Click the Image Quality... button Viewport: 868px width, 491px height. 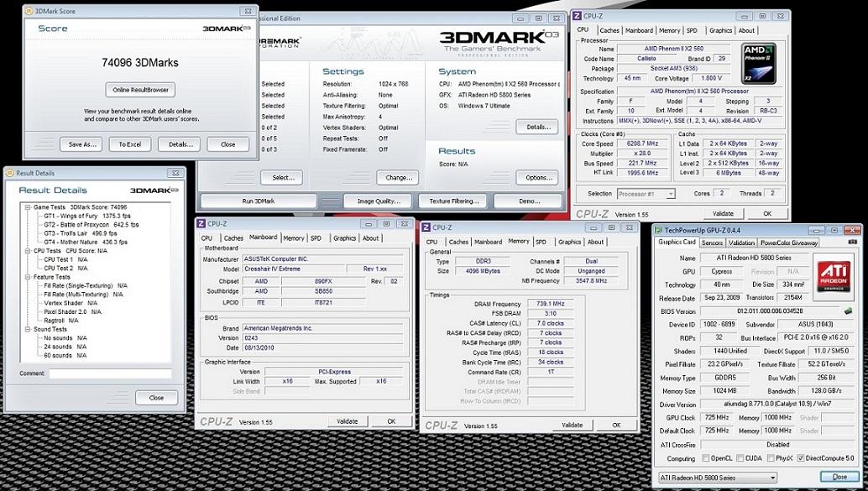click(x=379, y=201)
